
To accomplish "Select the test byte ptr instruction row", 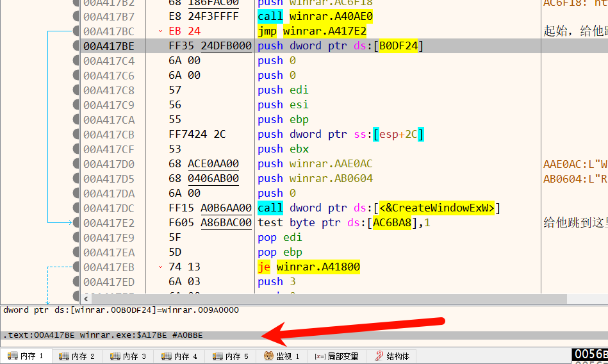I will [x=344, y=222].
